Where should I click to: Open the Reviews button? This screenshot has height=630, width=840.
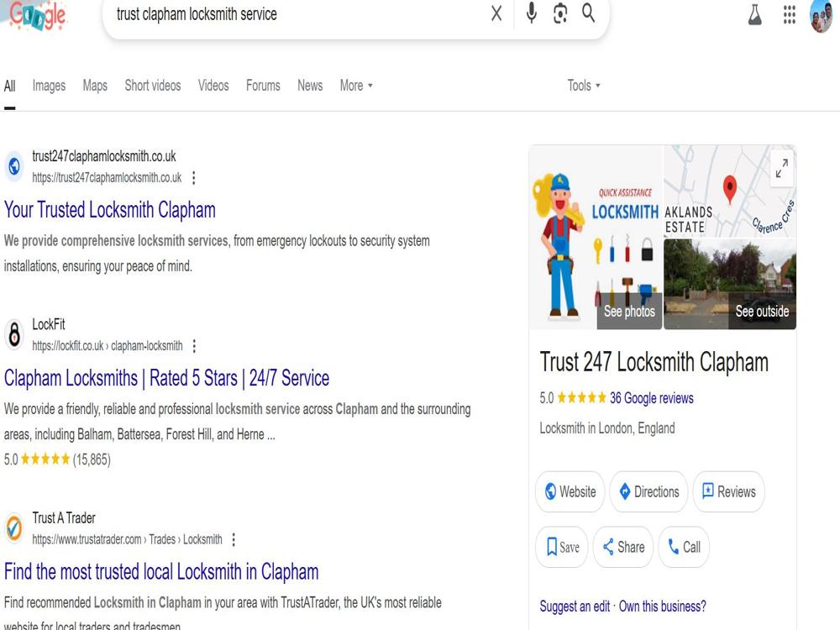pos(728,491)
